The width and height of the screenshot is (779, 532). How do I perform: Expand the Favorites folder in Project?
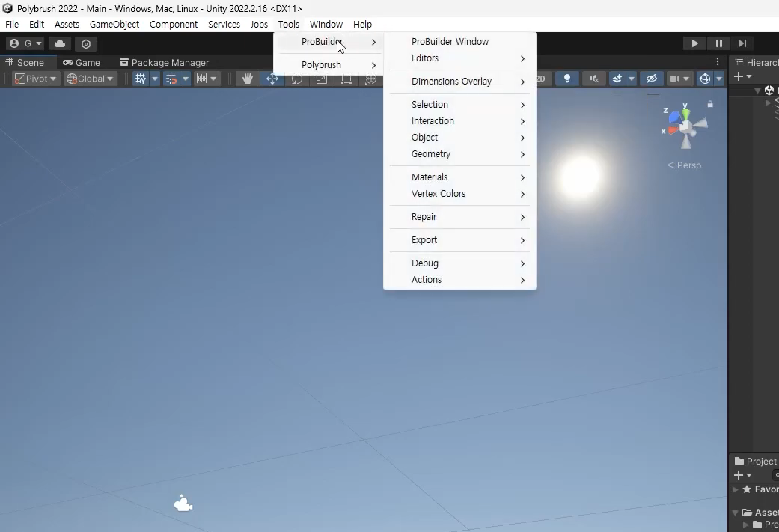(736, 489)
